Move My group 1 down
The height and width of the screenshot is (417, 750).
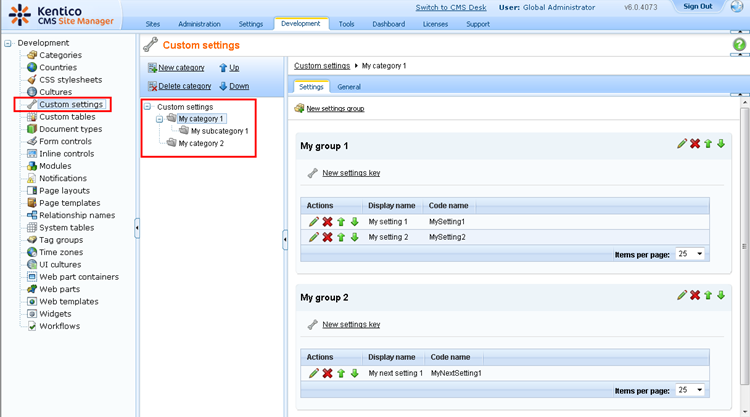721,143
